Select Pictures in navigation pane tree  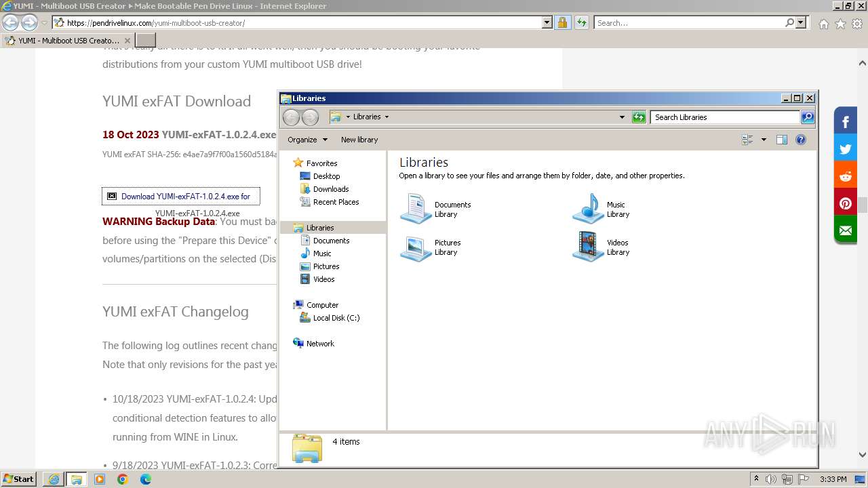326,266
